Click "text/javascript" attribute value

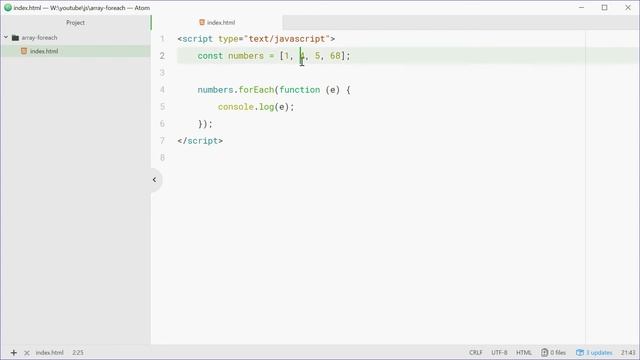[287, 39]
